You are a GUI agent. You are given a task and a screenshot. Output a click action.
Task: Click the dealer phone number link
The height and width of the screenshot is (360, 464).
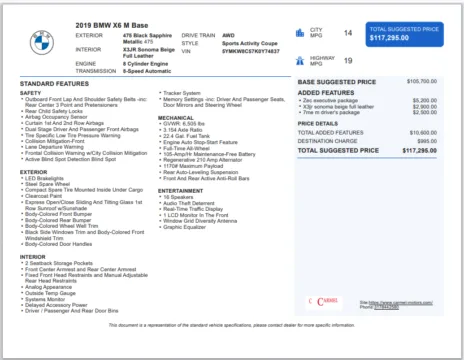(x=386, y=307)
